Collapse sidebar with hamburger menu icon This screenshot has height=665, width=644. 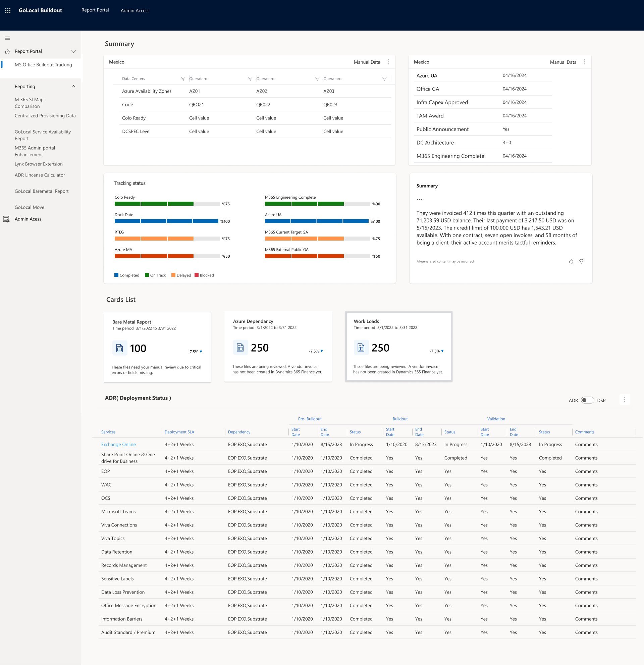[x=7, y=38]
